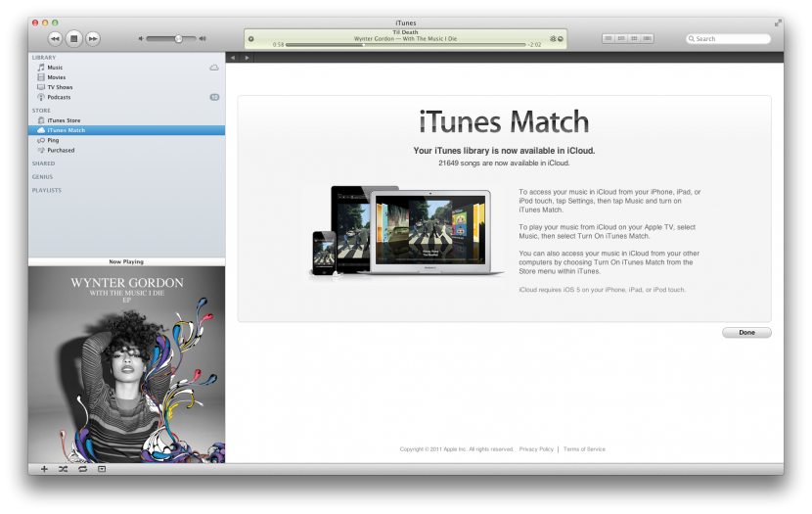Select iTunes Store in the sidebar
Image resolution: width=812 pixels, height=514 pixels.
(64, 120)
